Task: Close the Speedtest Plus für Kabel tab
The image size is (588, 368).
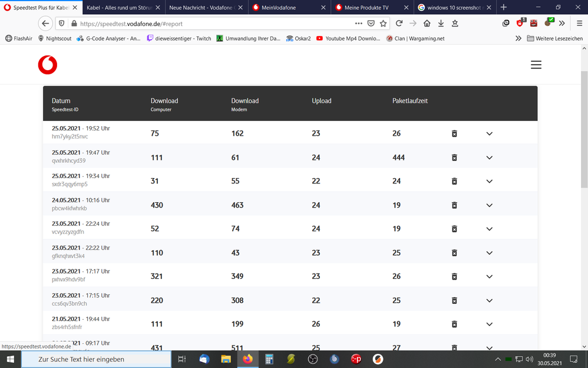Action: (75, 8)
